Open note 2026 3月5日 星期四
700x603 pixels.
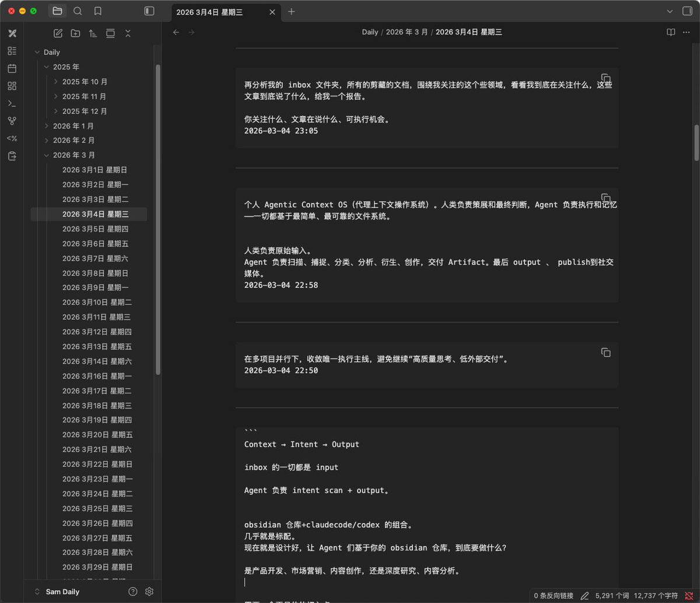click(x=95, y=229)
